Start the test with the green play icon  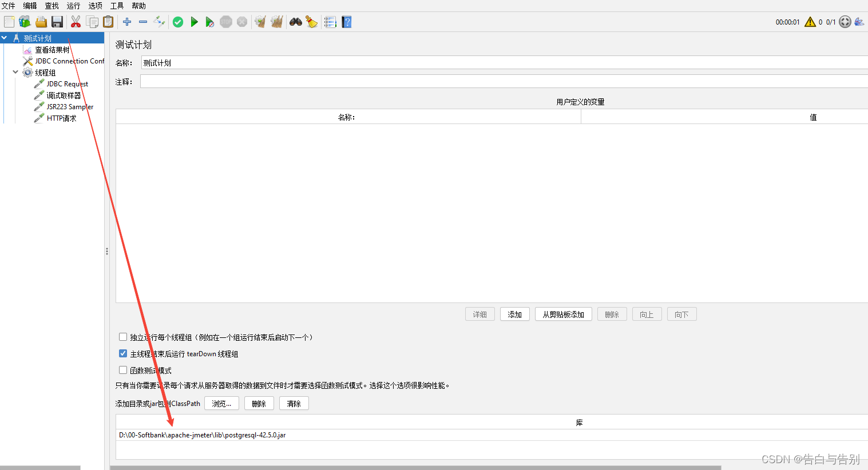(194, 21)
